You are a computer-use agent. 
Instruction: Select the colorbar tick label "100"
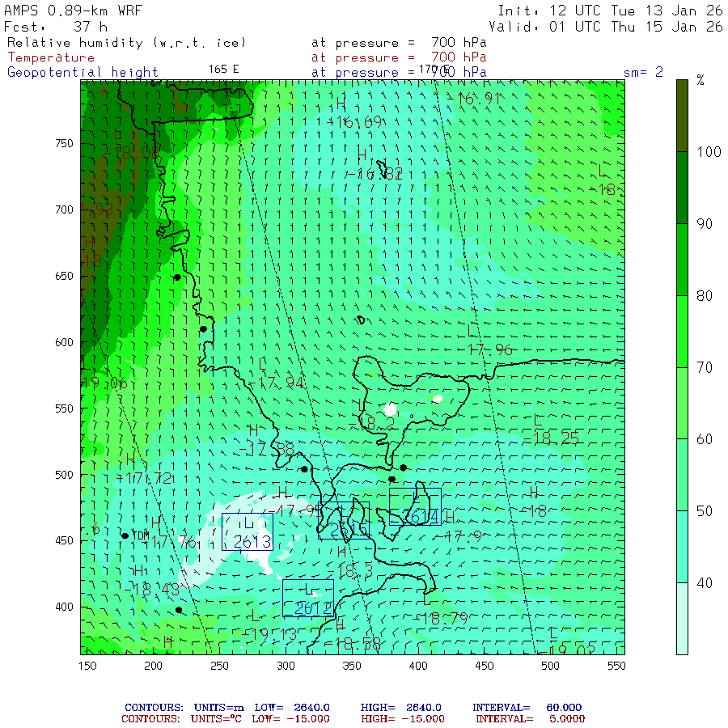click(709, 152)
